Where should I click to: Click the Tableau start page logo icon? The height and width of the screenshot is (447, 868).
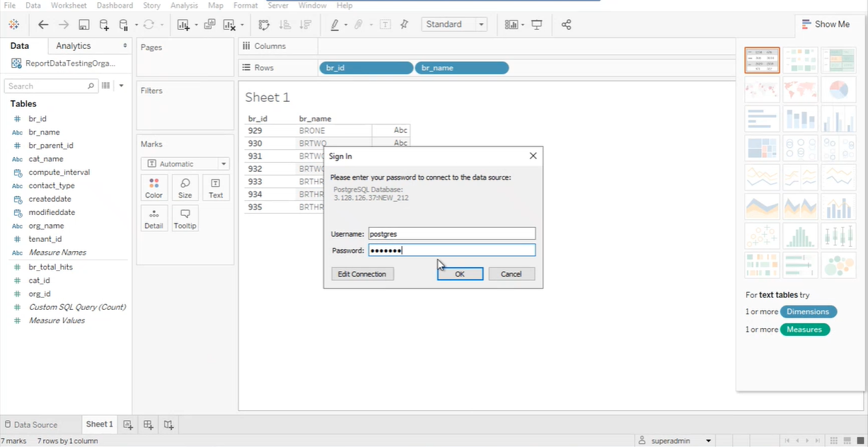pos(14,25)
